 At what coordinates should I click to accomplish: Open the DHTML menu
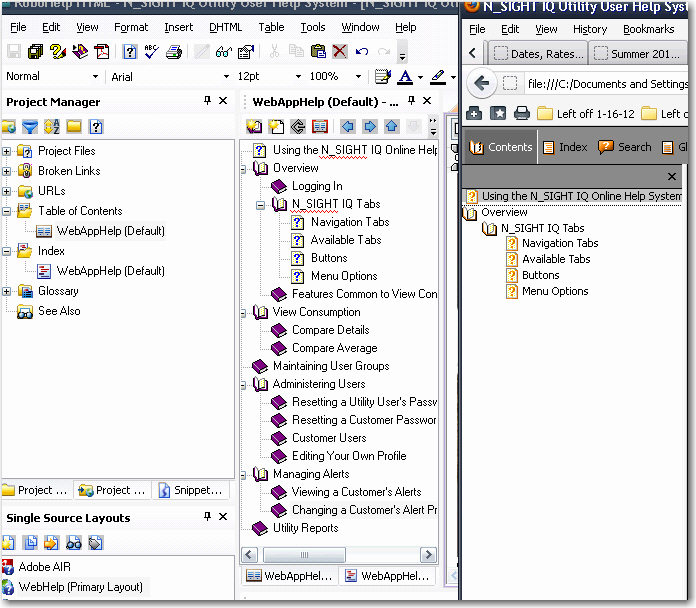click(225, 28)
